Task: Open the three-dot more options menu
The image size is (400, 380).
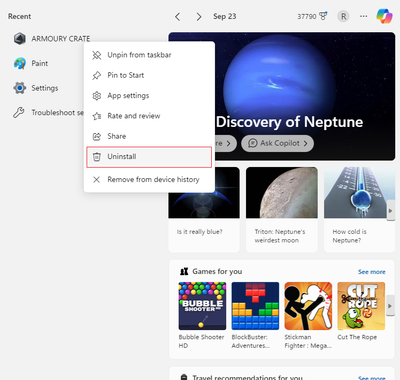Action: click(x=364, y=16)
